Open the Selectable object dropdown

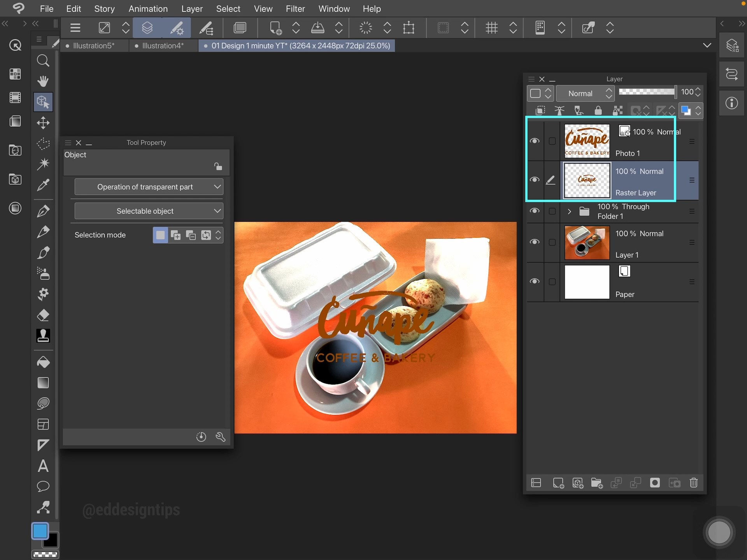tap(149, 211)
